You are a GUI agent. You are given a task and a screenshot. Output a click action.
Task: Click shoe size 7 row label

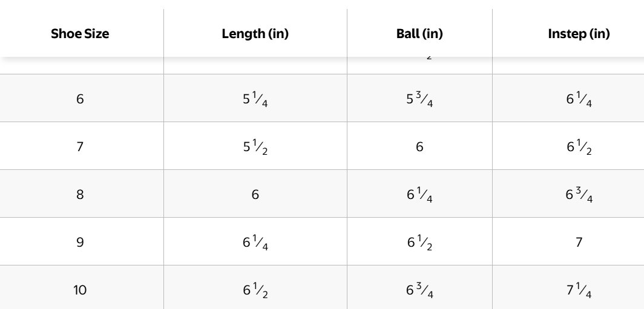[x=80, y=146]
